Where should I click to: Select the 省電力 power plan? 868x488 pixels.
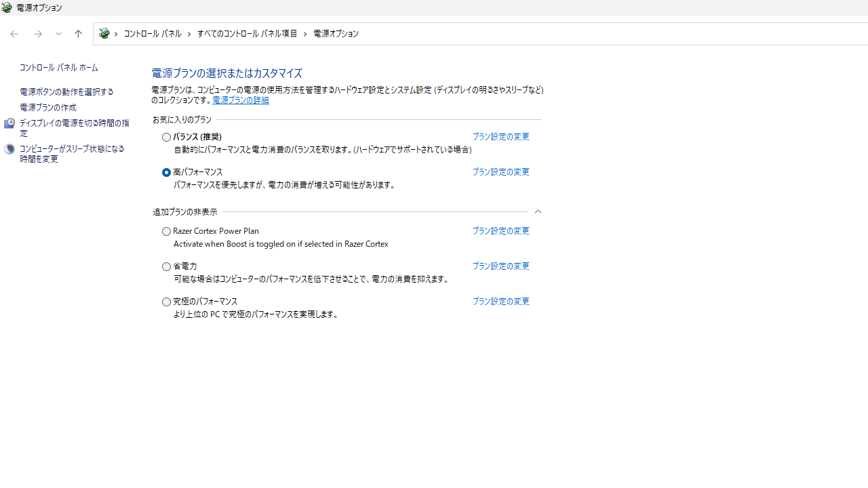tap(166, 267)
